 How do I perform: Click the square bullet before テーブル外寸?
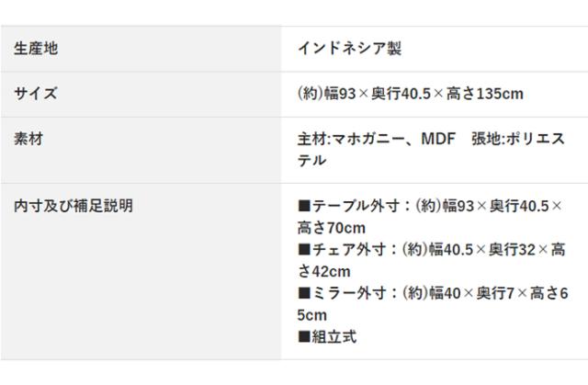(304, 206)
